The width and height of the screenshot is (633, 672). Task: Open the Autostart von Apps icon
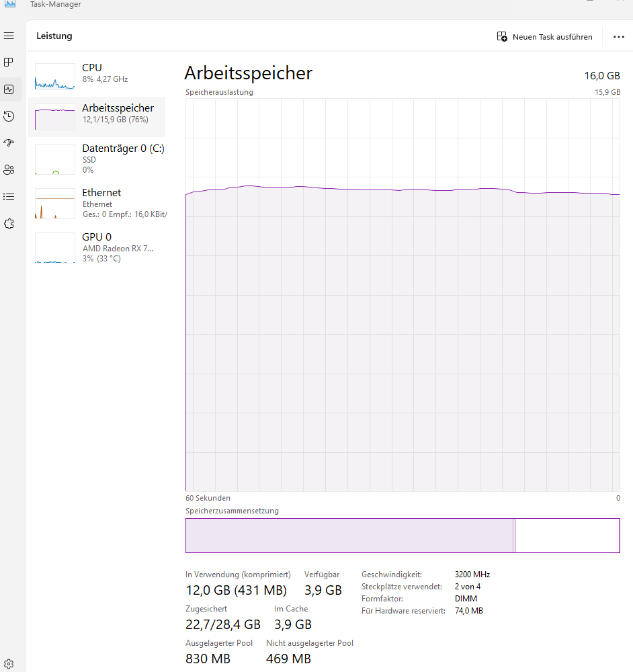click(9, 142)
